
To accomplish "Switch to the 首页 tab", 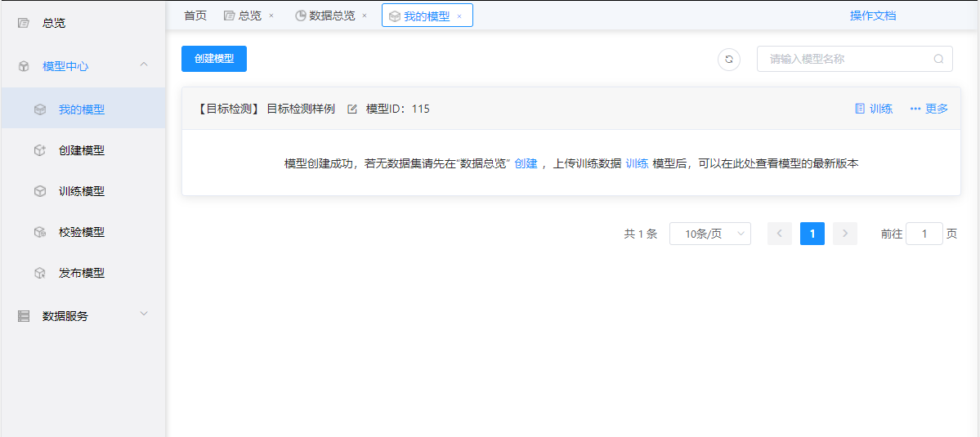I will coord(195,16).
